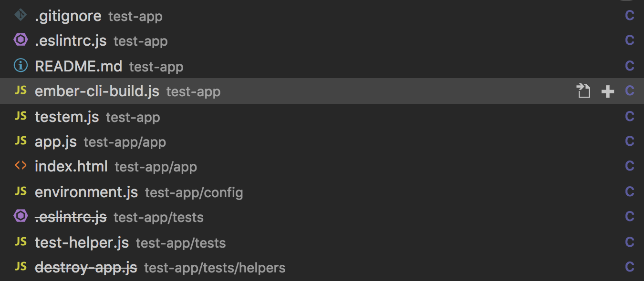Select ember-cli-build.js file name
Viewport: 644px width, 281px height.
(x=97, y=91)
